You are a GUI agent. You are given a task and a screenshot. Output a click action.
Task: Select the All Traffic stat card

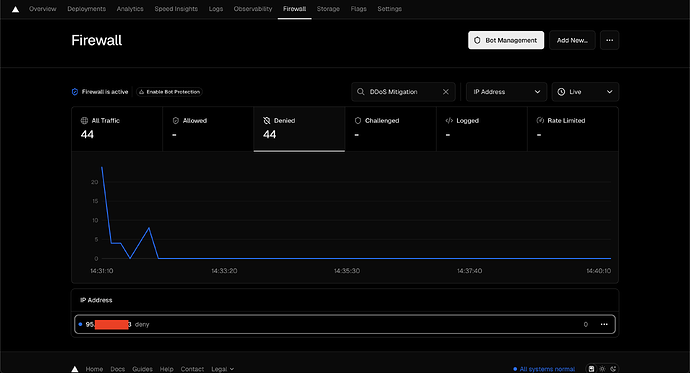117,129
